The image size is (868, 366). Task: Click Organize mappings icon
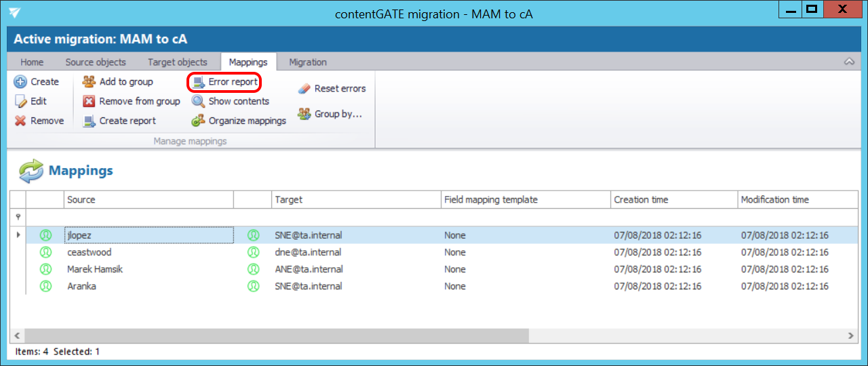[198, 121]
